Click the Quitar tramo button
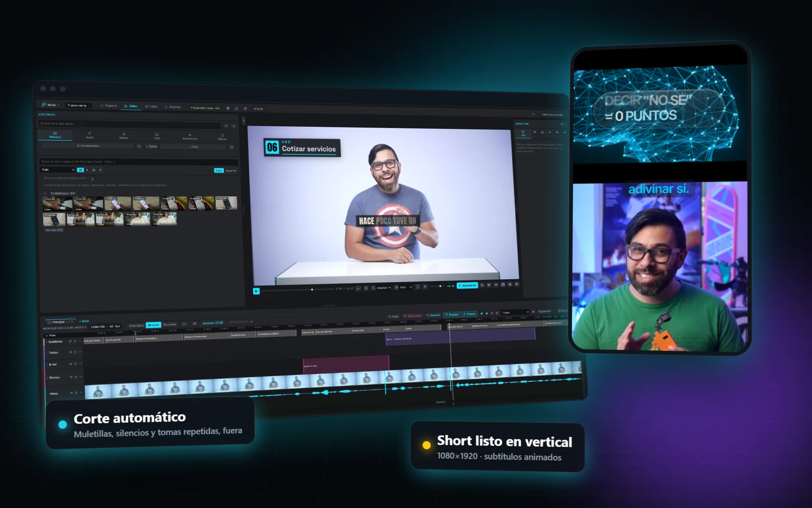 pyautogui.click(x=412, y=316)
